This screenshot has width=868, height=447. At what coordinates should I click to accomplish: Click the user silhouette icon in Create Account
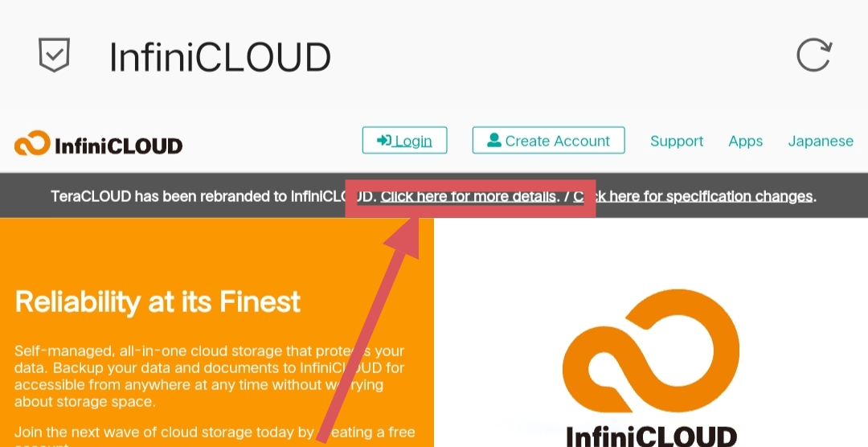(494, 141)
